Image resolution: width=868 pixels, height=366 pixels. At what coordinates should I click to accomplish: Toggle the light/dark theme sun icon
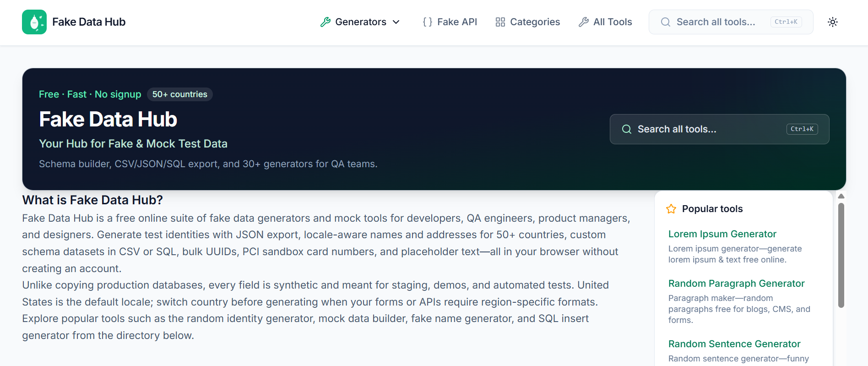click(833, 22)
